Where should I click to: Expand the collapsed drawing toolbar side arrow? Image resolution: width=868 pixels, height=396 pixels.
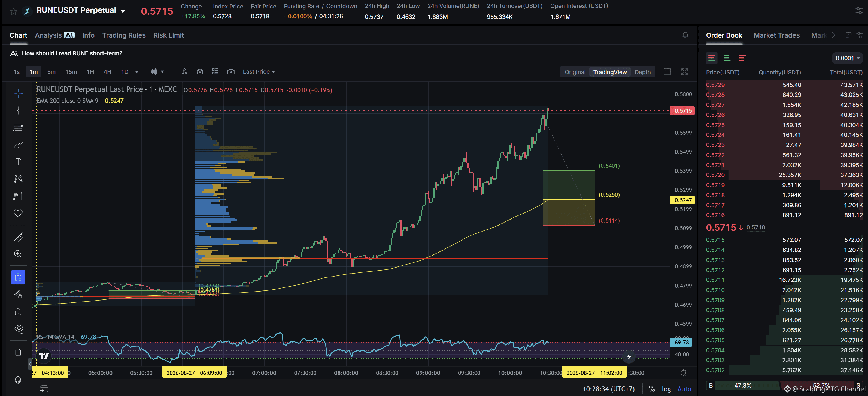(30, 364)
